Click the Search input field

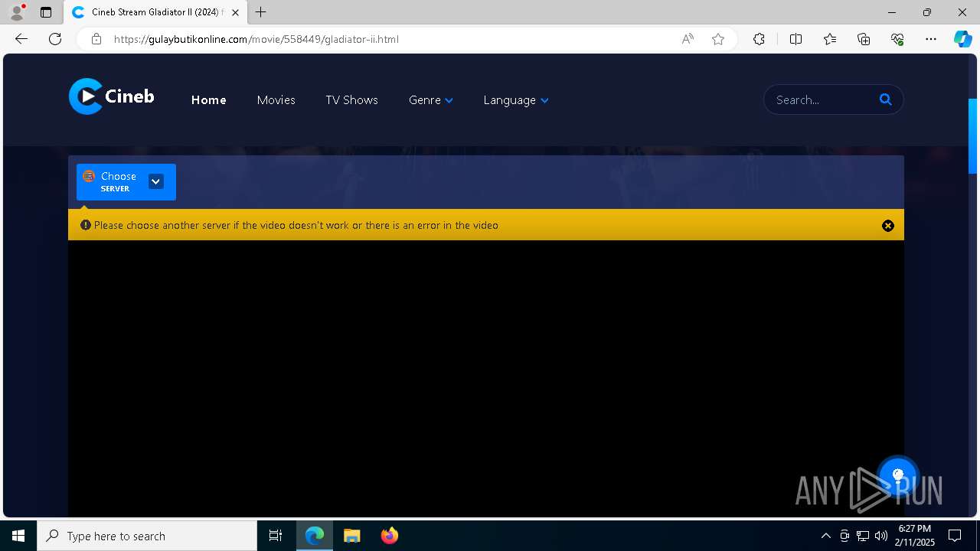tap(823, 99)
